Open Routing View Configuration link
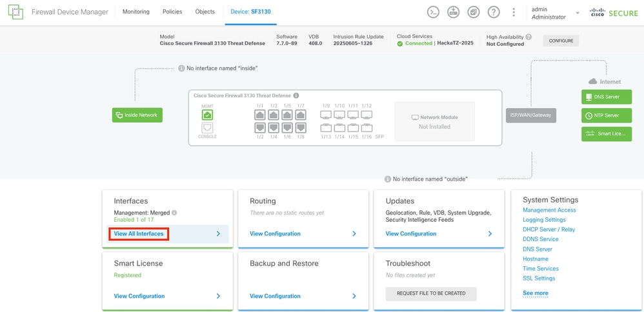Image resolution: width=644 pixels, height=312 pixels. coord(275,233)
